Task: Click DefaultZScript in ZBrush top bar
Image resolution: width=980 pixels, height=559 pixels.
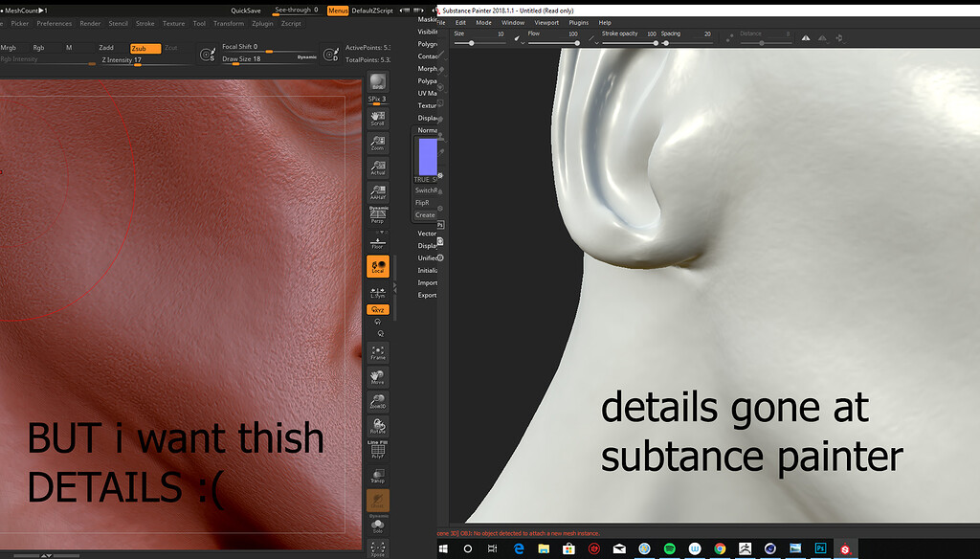Action: [x=372, y=11]
